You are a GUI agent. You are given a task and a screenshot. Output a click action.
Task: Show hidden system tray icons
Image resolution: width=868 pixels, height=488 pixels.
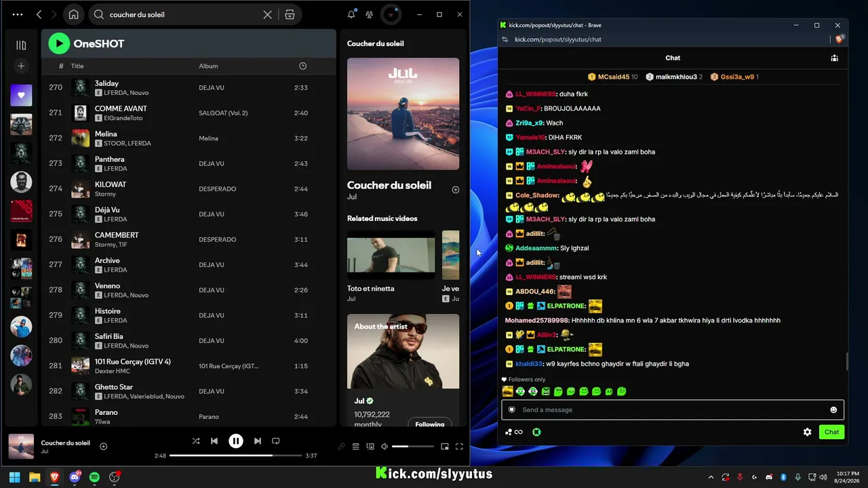pyautogui.click(x=711, y=477)
